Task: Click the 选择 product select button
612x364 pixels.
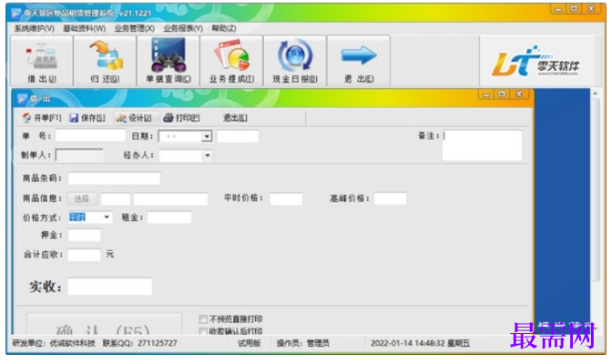Action: pos(82,199)
